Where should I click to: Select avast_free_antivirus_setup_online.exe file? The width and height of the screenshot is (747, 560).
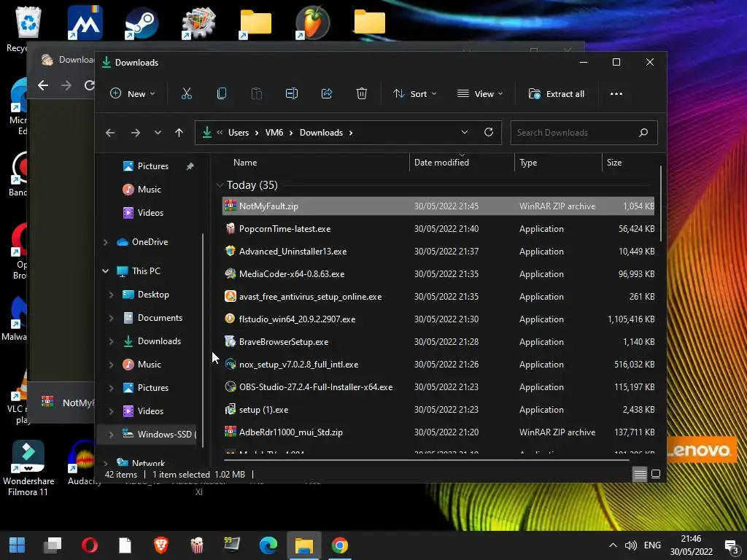[438, 297]
